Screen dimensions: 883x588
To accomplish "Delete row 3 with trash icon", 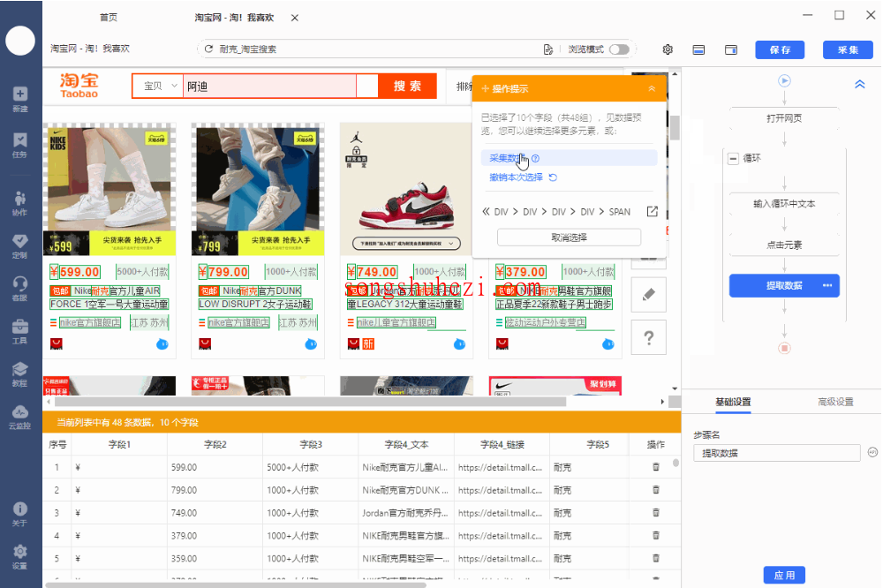I will coord(655,513).
